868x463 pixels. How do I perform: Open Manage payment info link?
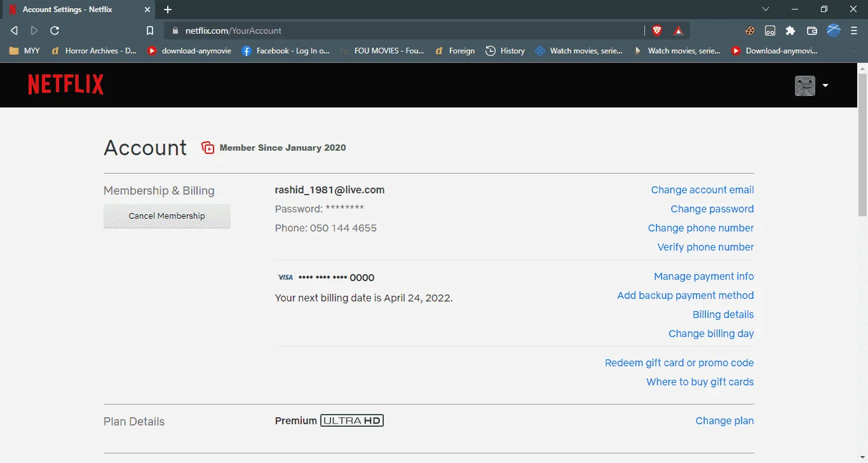704,277
